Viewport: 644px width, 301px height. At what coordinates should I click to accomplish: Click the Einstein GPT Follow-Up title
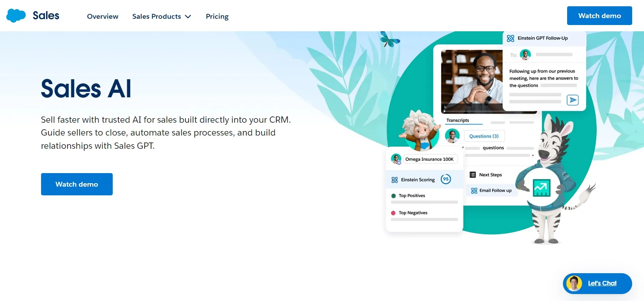click(542, 38)
